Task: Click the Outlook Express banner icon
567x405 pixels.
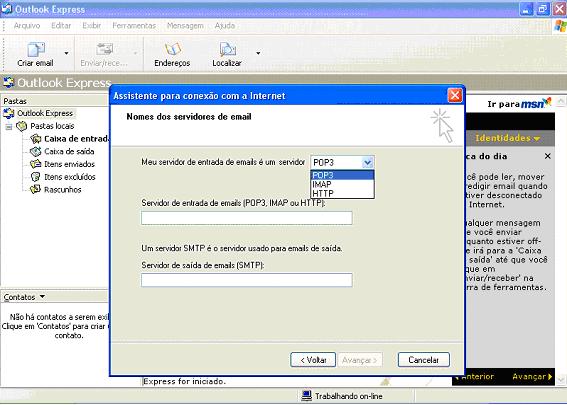Action: click(9, 82)
